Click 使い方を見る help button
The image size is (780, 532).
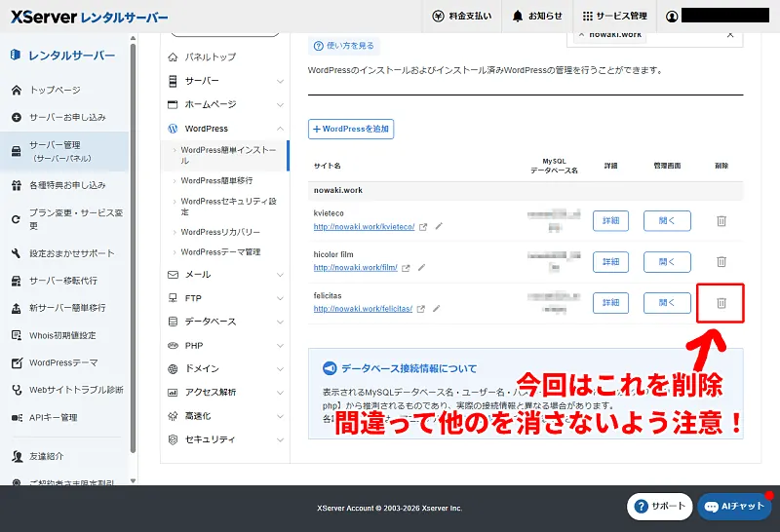tap(344, 46)
